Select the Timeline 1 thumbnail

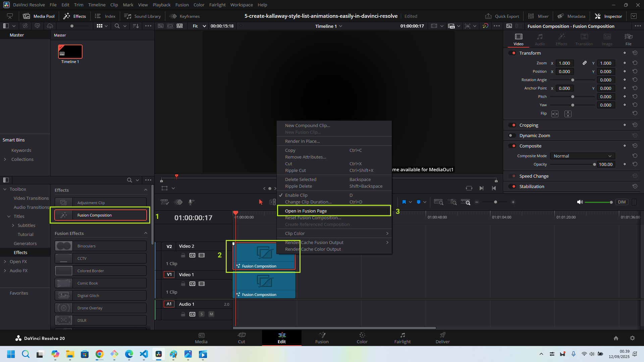[70, 52]
